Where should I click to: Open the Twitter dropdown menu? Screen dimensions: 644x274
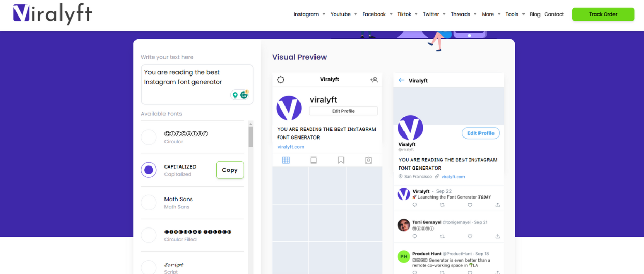(x=433, y=14)
